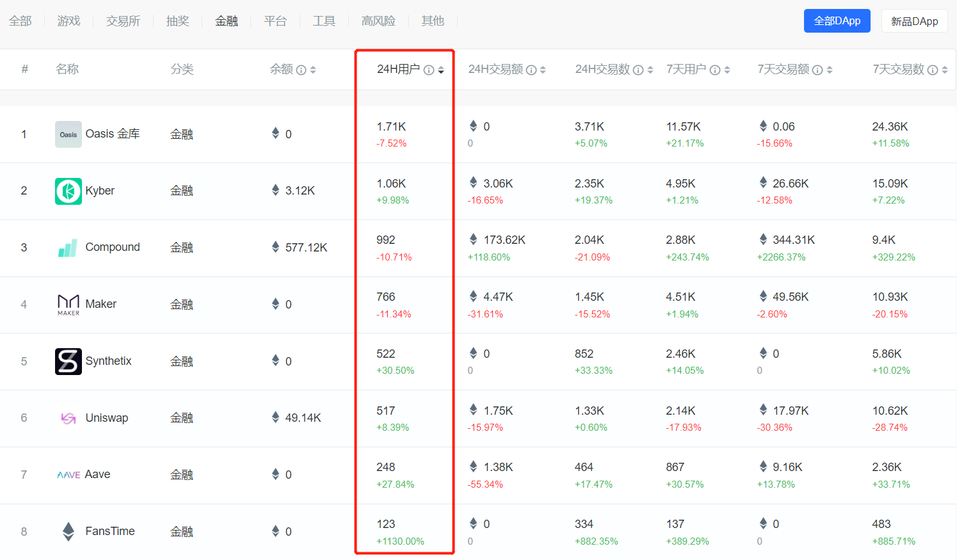The image size is (957, 560).
Task: Open the Aave logo icon
Action: click(68, 475)
